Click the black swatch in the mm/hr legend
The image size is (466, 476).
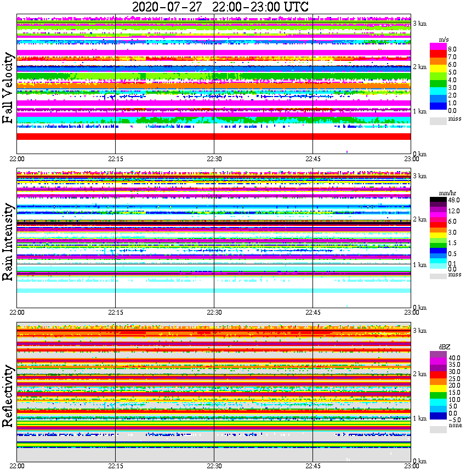(x=438, y=200)
